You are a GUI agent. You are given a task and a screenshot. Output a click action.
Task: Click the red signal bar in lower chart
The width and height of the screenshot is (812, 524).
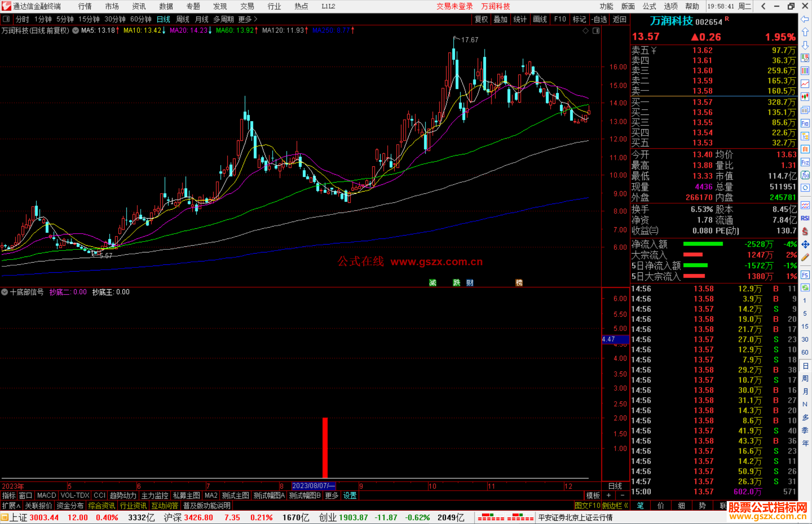point(325,447)
